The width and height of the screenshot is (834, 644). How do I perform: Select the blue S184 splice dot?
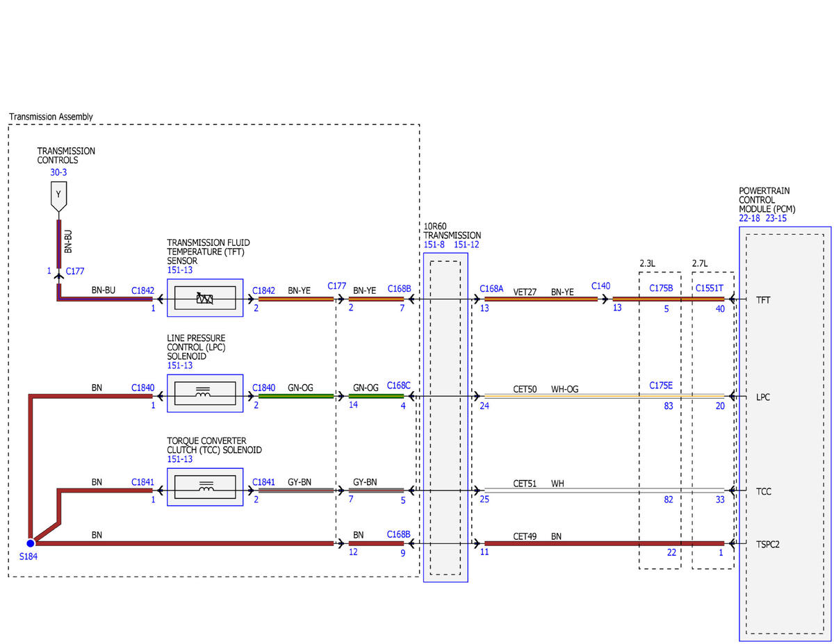point(31,543)
